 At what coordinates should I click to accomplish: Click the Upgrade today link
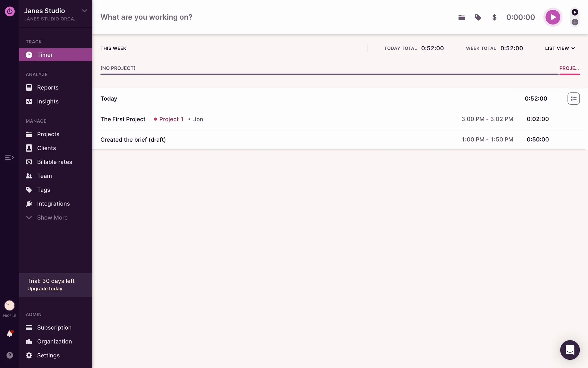(45, 289)
